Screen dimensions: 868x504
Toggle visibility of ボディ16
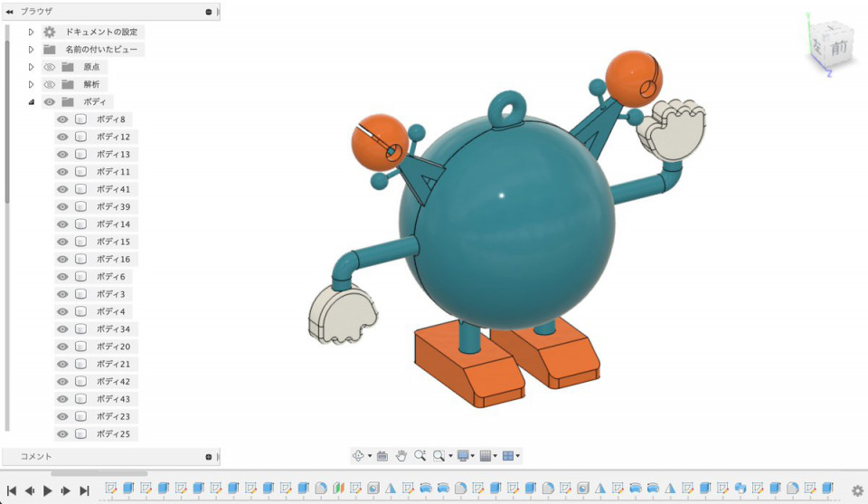tap(62, 259)
